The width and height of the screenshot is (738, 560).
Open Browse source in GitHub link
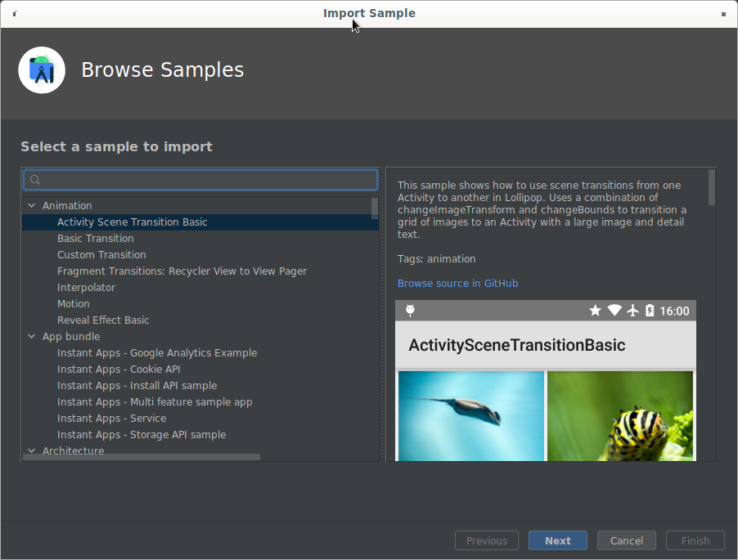(457, 284)
